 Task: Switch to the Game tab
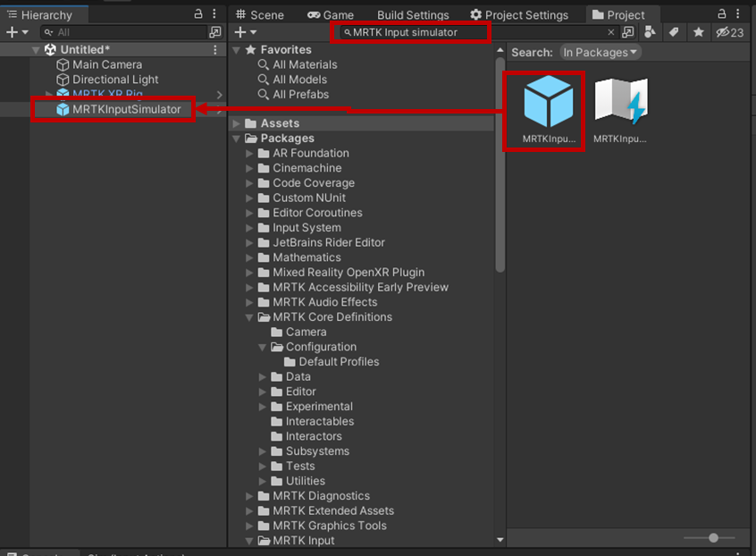tap(331, 15)
